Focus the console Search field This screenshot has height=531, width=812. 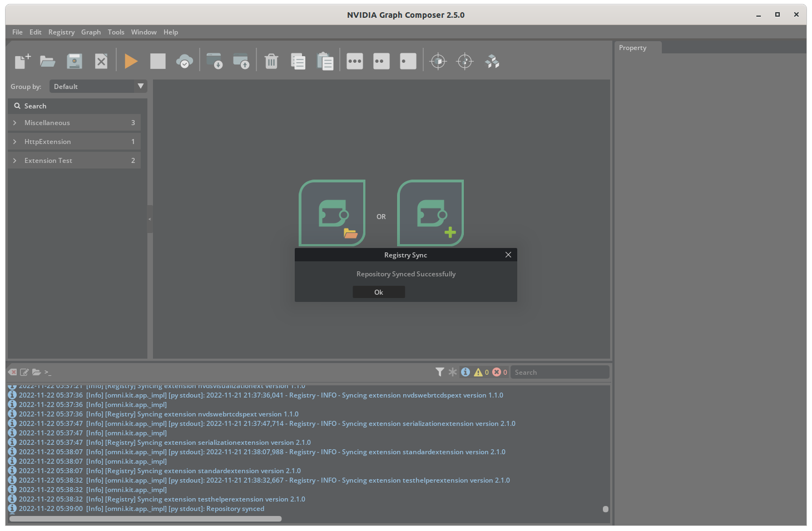coord(560,373)
